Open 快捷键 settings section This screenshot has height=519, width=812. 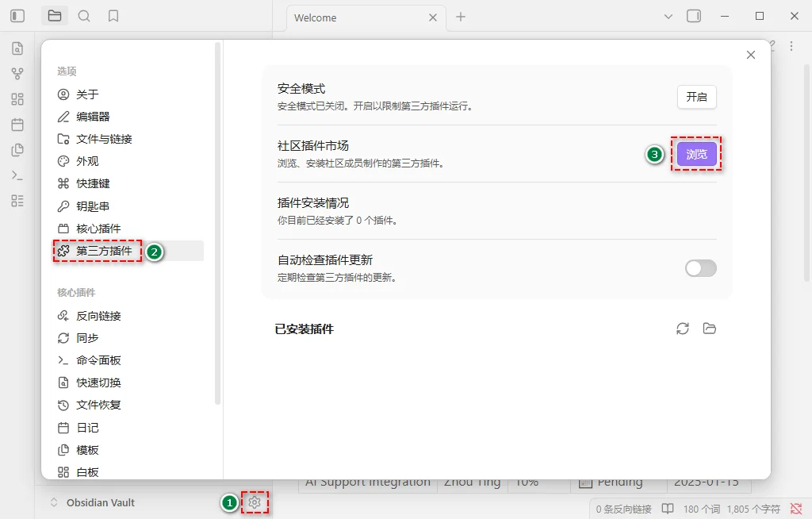93,183
